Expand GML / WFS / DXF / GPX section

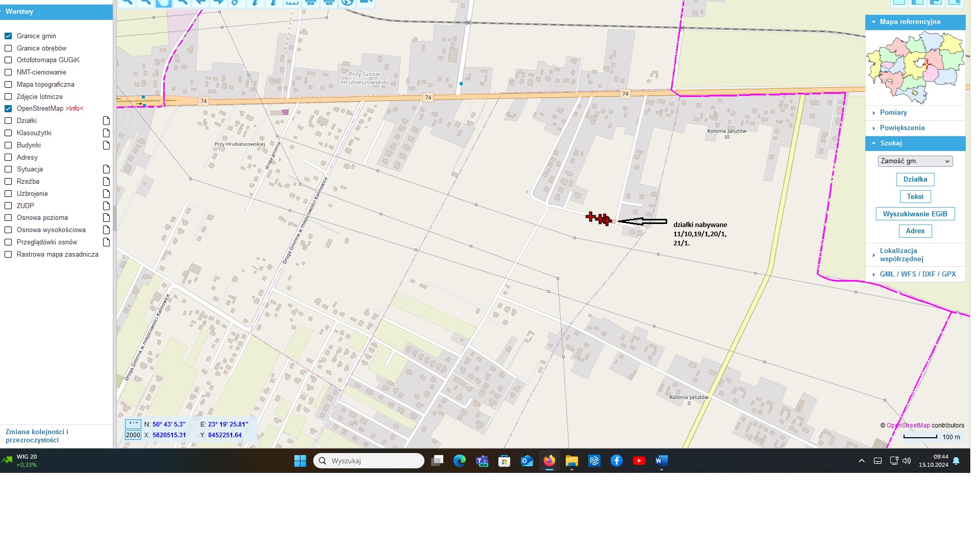pos(917,274)
